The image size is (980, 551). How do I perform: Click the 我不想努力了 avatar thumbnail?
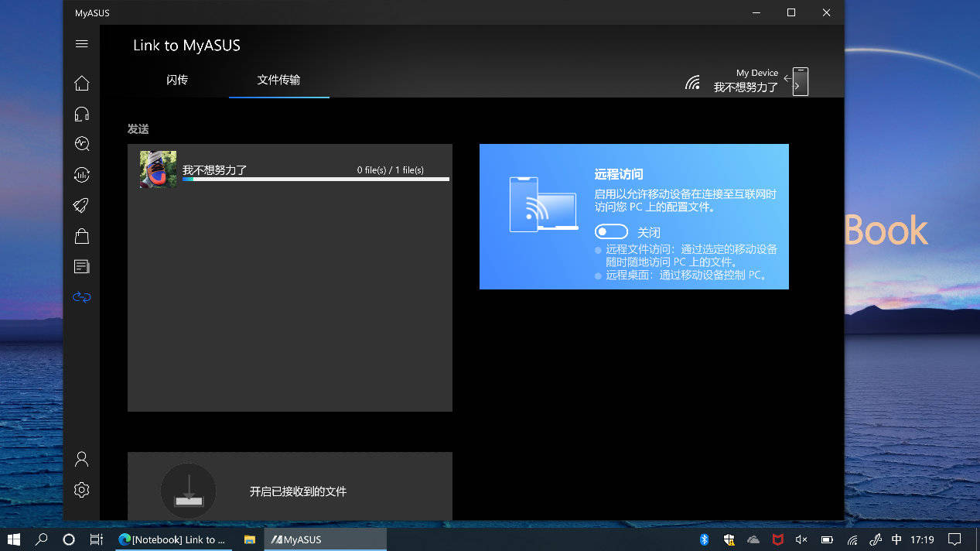[158, 169]
